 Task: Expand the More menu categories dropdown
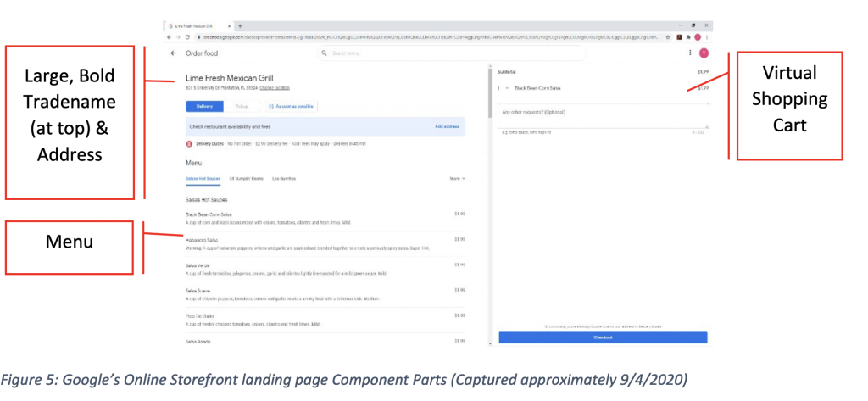coord(457,179)
